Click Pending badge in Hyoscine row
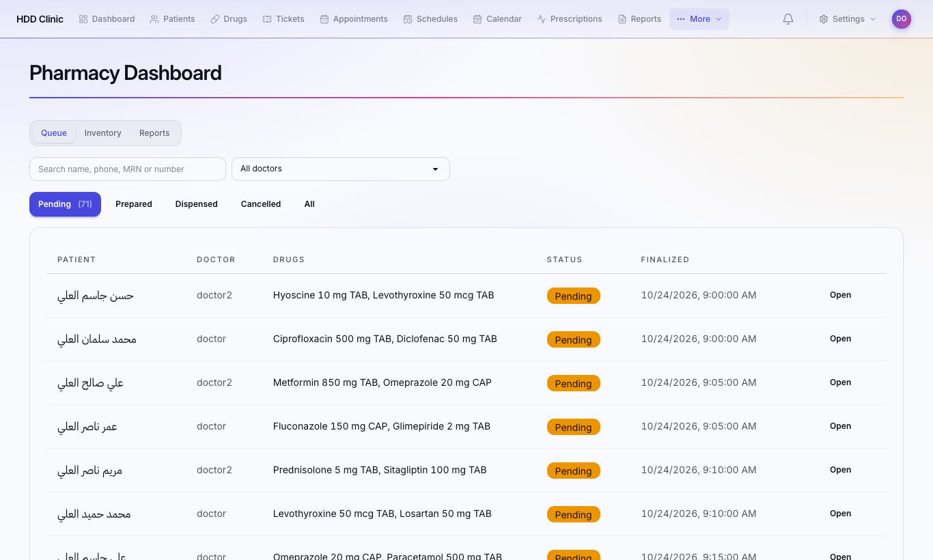 [x=573, y=296]
